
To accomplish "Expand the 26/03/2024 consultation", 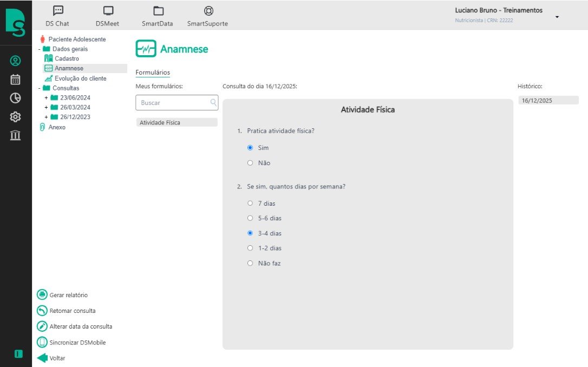I will 46,107.
